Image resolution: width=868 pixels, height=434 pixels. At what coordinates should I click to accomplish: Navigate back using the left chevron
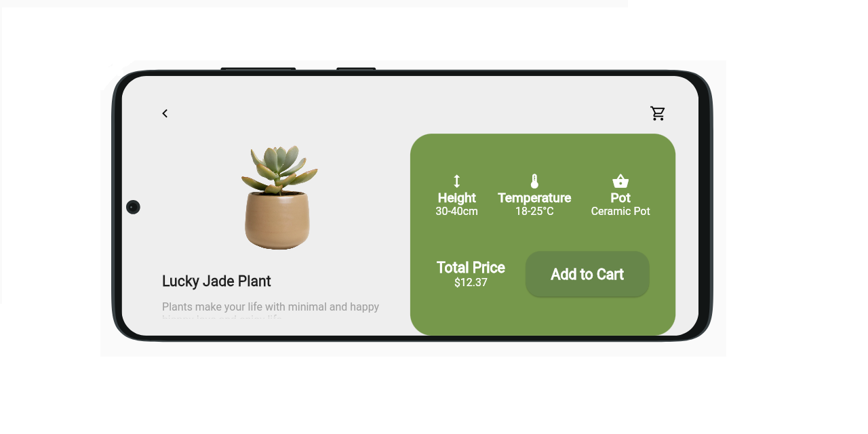(165, 113)
